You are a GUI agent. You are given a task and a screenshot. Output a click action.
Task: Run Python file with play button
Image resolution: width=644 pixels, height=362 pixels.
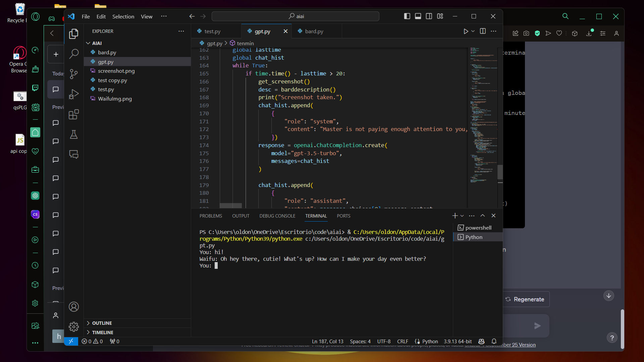tap(466, 31)
